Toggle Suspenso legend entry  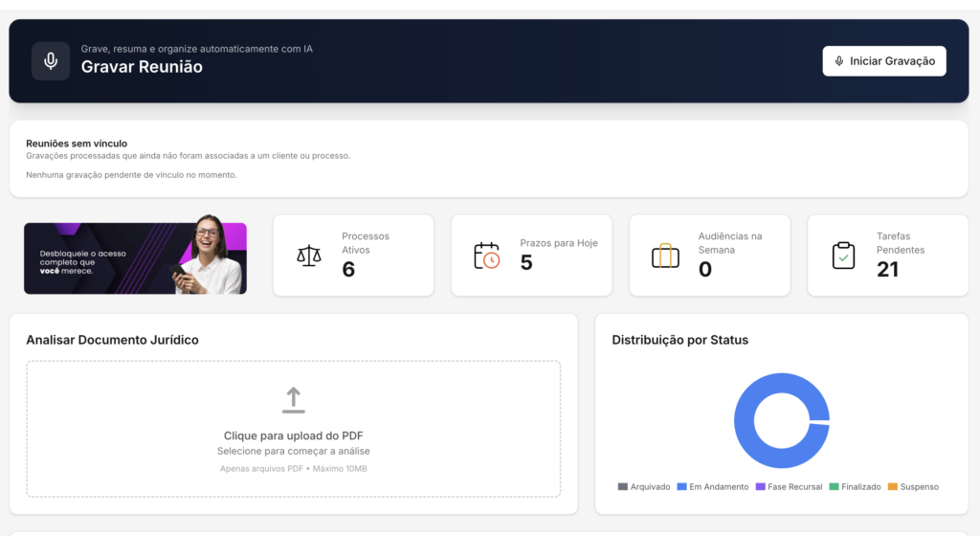point(913,486)
